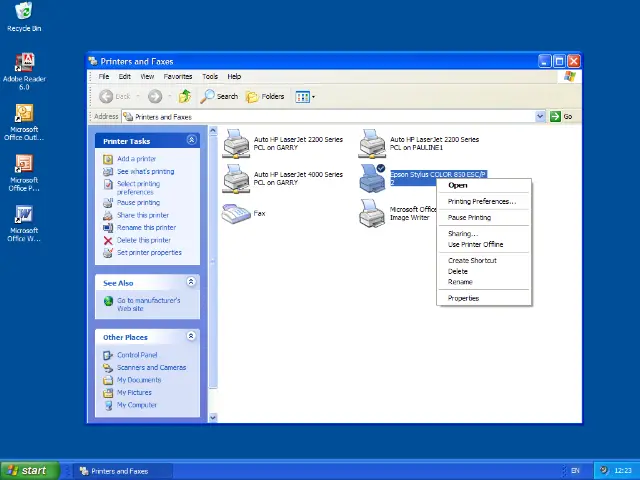The image size is (640, 480).
Task: Click the My Computer icon in Other Places
Action: click(x=108, y=405)
